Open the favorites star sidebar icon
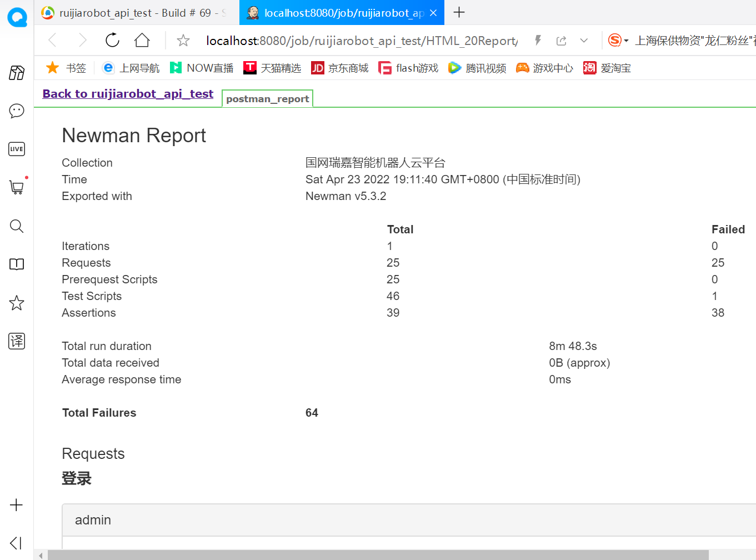This screenshot has width=756, height=560. click(x=17, y=303)
